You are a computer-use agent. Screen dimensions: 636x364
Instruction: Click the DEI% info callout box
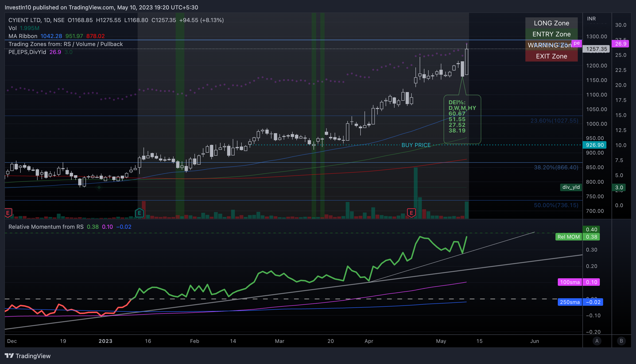[x=462, y=119]
